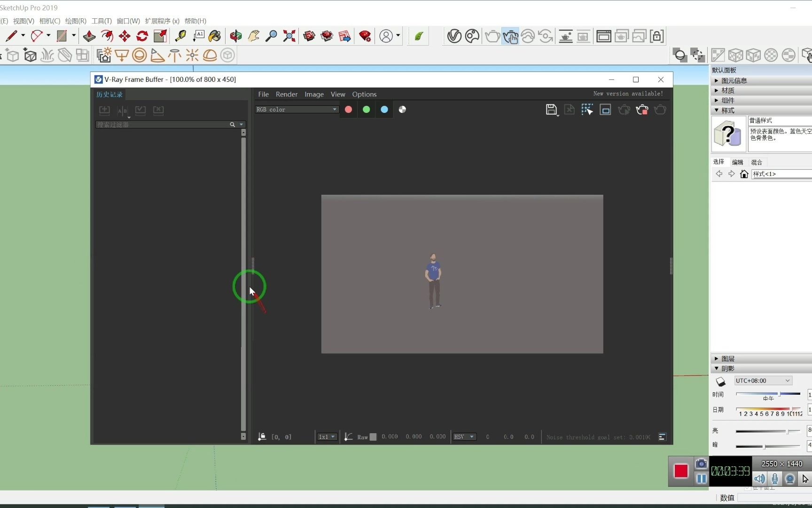Open the Render menu in the frame buffer
This screenshot has height=508, width=812.
[x=287, y=94]
